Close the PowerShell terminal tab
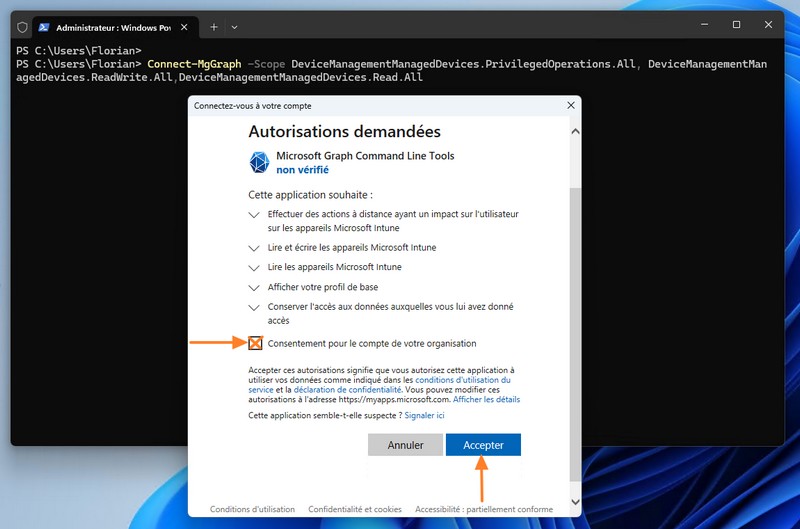 [184, 27]
